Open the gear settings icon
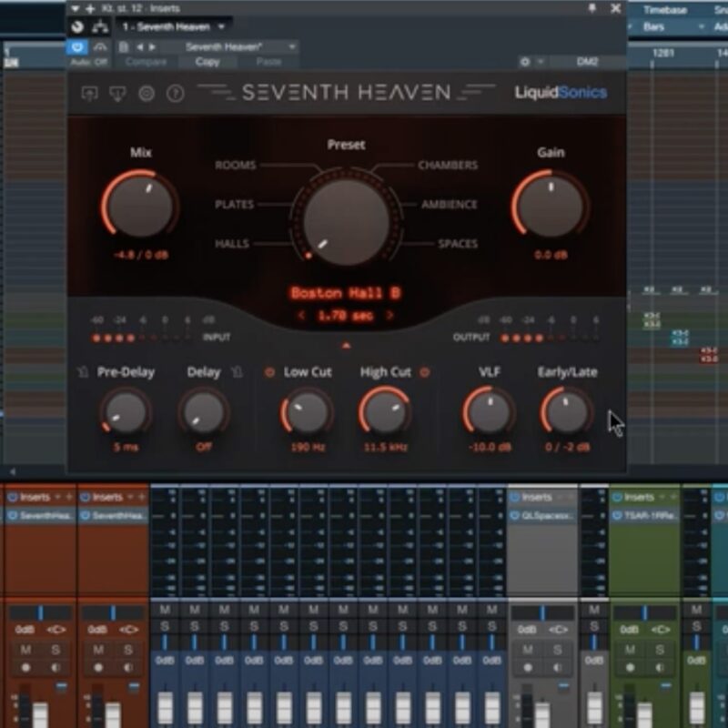This screenshot has height=728, width=728. [x=525, y=62]
